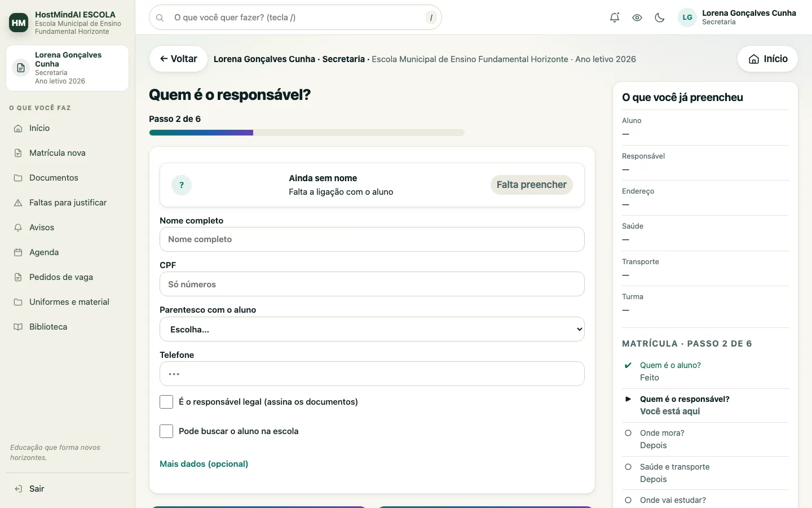This screenshot has height=508, width=812.
Task: Click the Documentos folder icon
Action: point(18,178)
